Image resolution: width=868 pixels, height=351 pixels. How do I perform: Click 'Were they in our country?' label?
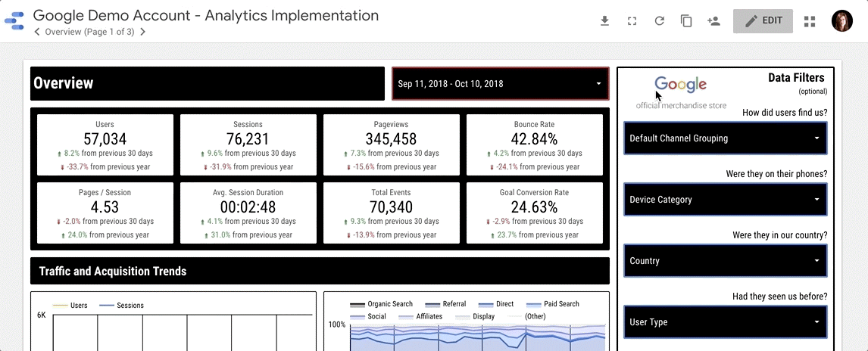[x=780, y=235]
